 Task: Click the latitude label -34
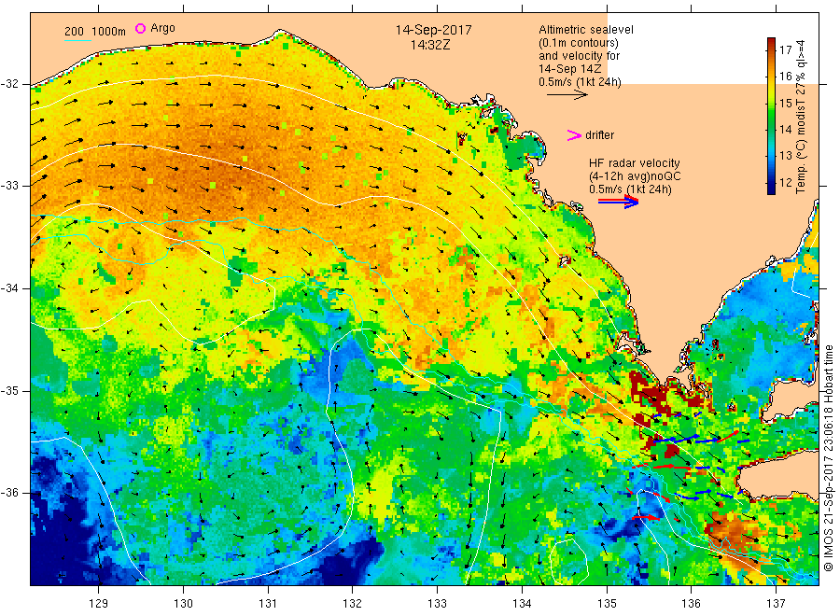pos(9,288)
